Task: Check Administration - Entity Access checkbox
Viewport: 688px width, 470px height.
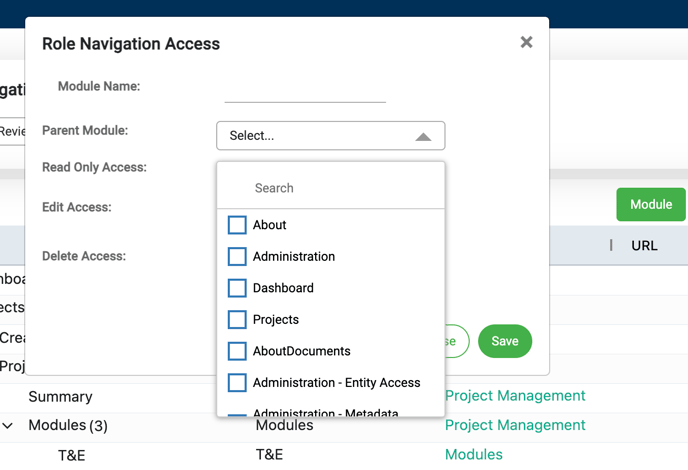Action: (237, 383)
